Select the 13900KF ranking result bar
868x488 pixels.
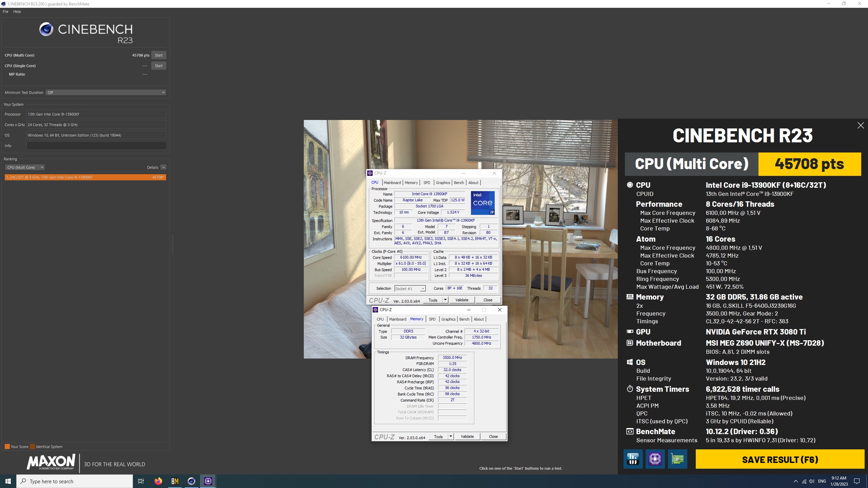85,177
